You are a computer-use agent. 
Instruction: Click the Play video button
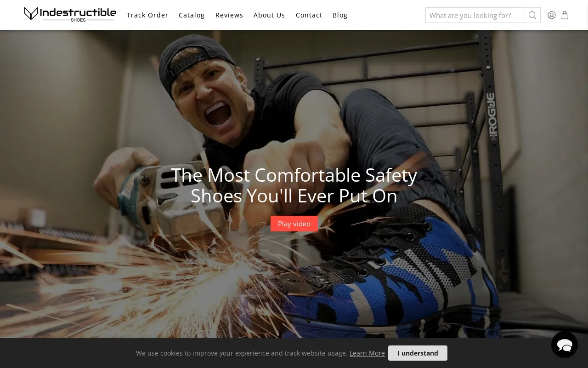[294, 224]
